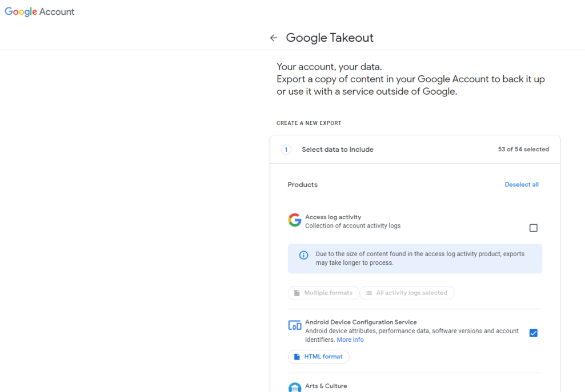The image size is (585, 392).
Task: Open the Multiple formats selector
Action: (x=323, y=293)
